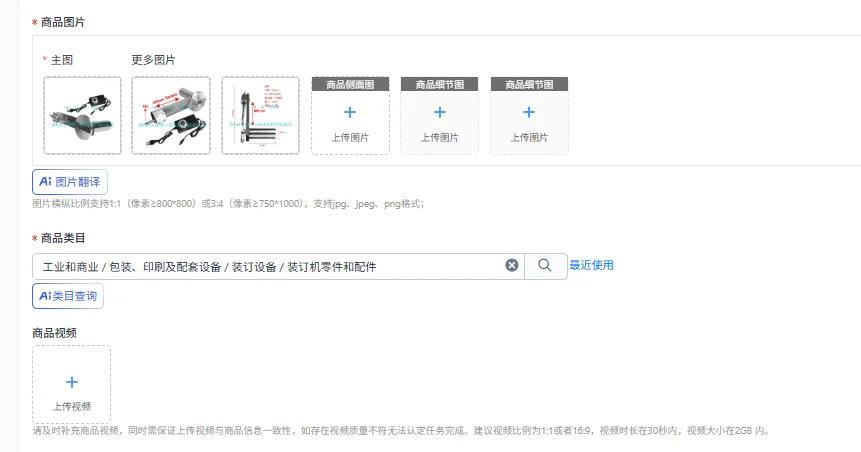This screenshot has width=861, height=452.
Task: Click the 上传视频 label text
Action: point(72,406)
